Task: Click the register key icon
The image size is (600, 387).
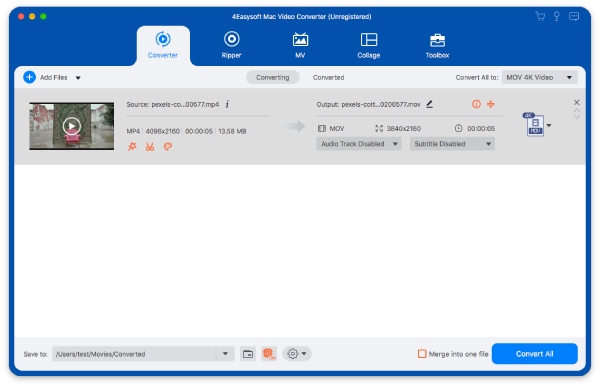Action: (557, 16)
